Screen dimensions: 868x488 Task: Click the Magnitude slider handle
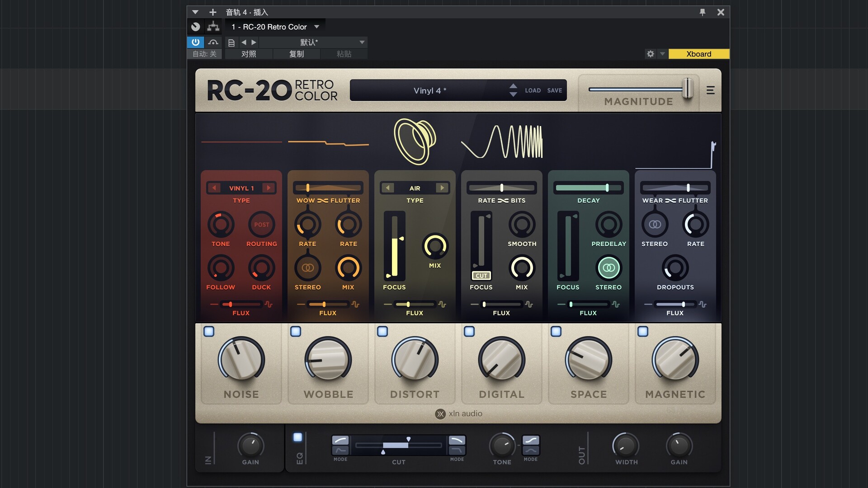pos(687,88)
